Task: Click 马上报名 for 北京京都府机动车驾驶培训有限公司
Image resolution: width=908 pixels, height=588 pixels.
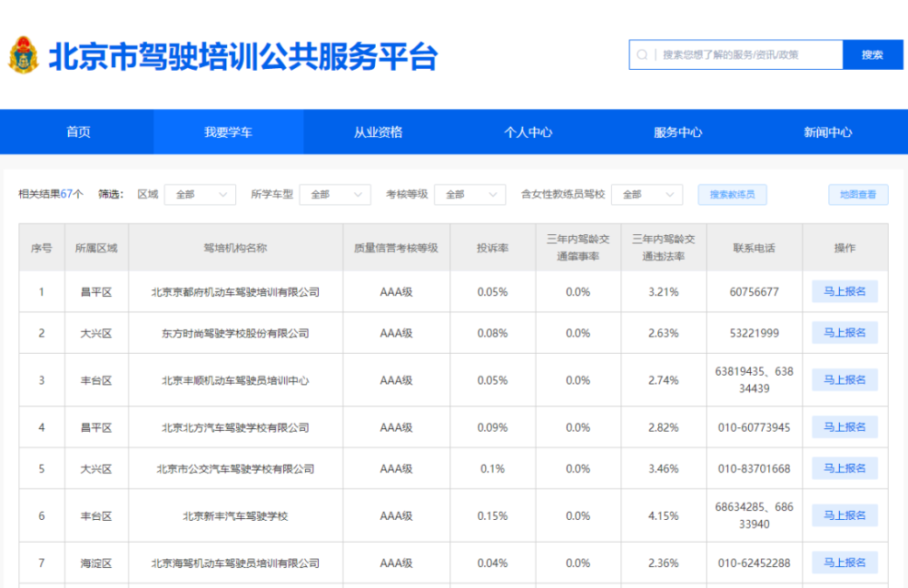Action: pos(844,291)
